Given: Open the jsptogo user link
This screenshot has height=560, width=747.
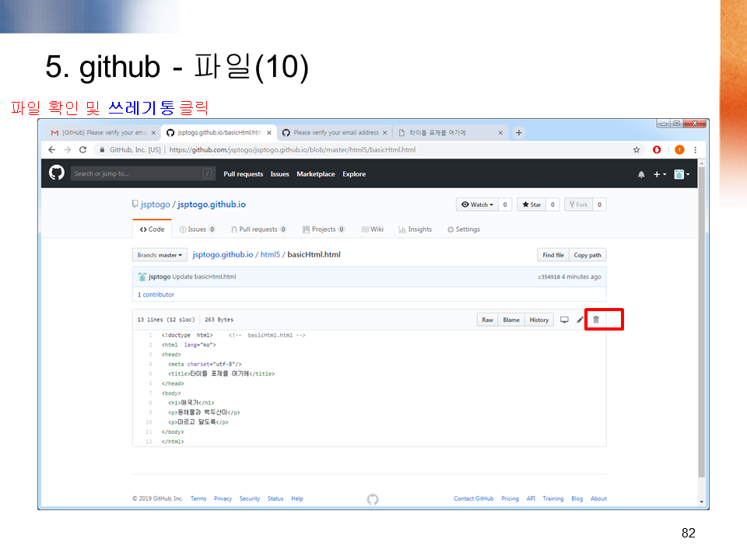Looking at the screenshot, I should point(156,205).
